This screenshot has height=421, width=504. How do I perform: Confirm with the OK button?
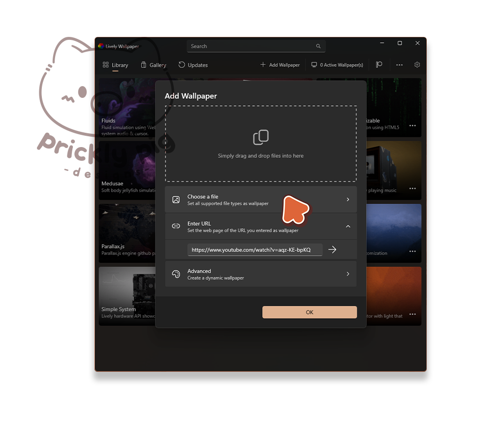[310, 312]
